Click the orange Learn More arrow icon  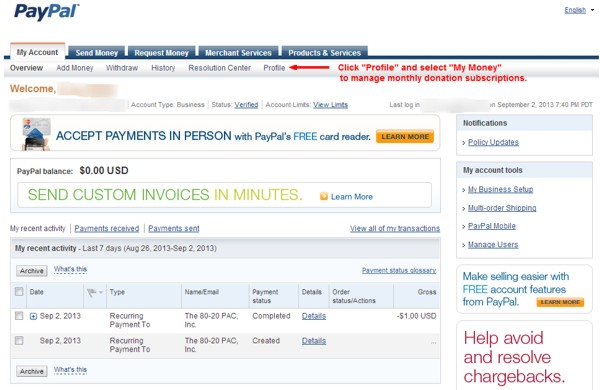(324, 196)
